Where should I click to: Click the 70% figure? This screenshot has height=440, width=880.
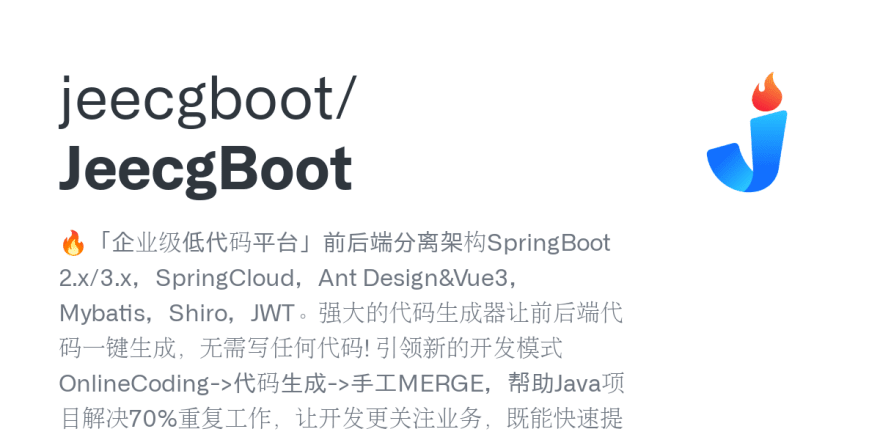(153, 419)
